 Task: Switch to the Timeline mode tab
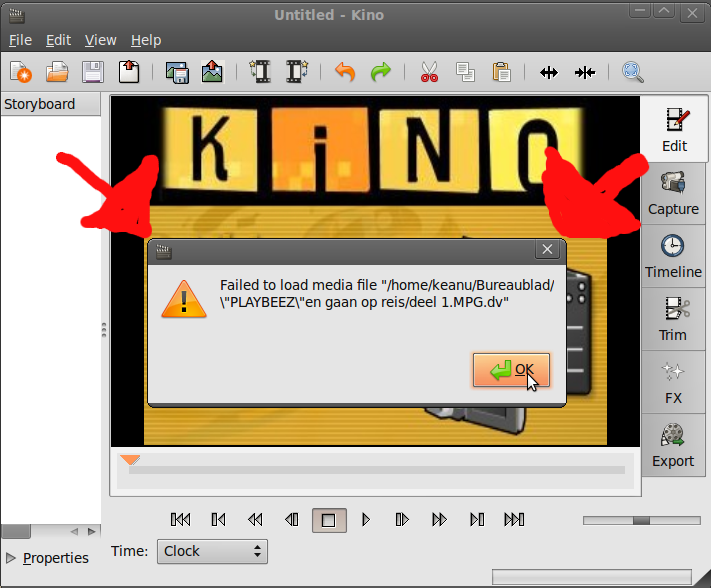(673, 256)
